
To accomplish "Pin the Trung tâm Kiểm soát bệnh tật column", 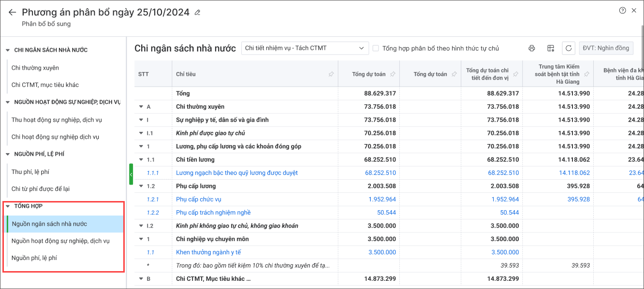I will pyautogui.click(x=586, y=74).
